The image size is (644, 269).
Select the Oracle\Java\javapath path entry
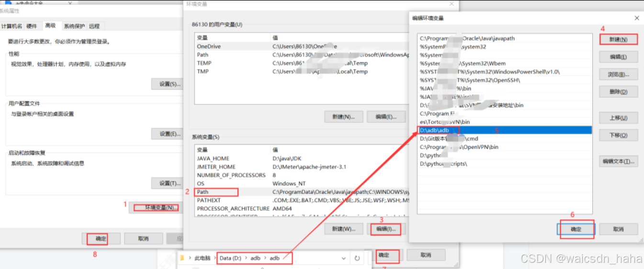505,38
